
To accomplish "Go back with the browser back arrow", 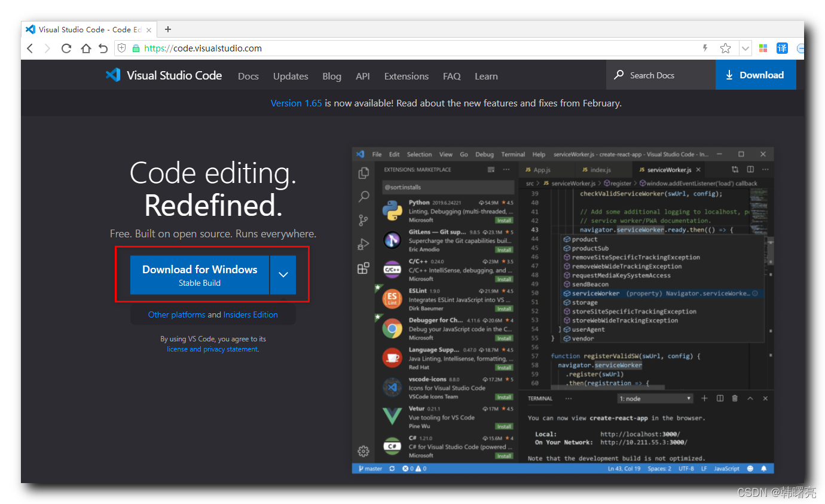I will 30,48.
